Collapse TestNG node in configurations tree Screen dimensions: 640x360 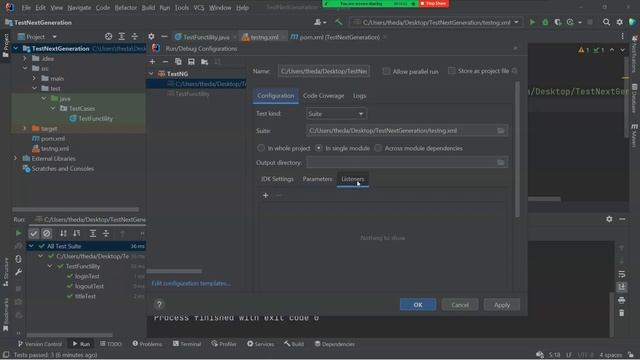tap(151, 74)
